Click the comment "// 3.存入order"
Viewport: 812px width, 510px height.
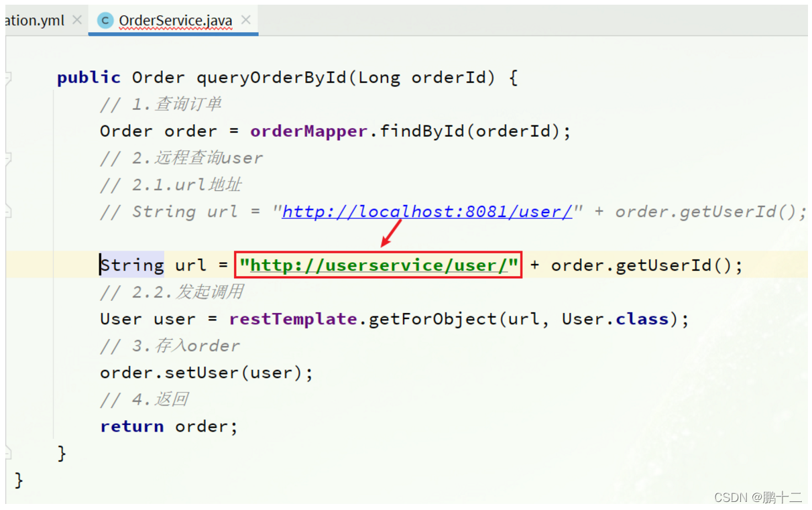point(170,346)
